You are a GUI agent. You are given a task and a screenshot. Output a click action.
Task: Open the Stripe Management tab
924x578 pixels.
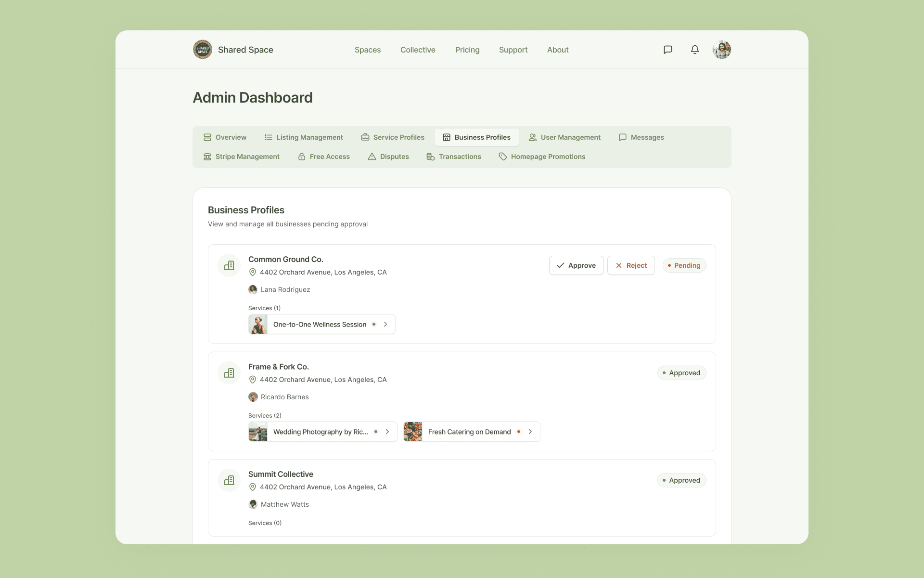click(242, 157)
